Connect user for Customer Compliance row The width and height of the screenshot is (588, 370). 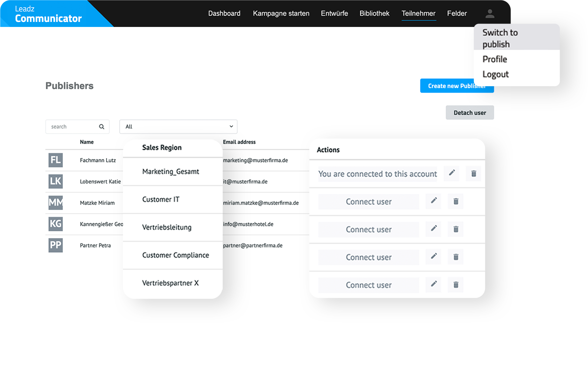point(369,257)
